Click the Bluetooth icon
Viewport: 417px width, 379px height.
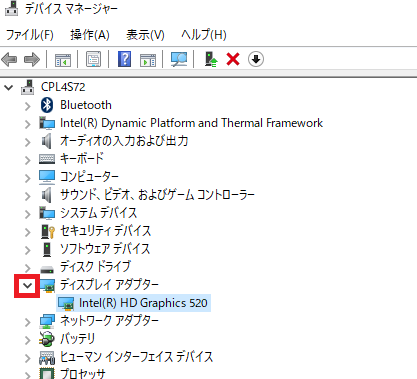(x=47, y=105)
